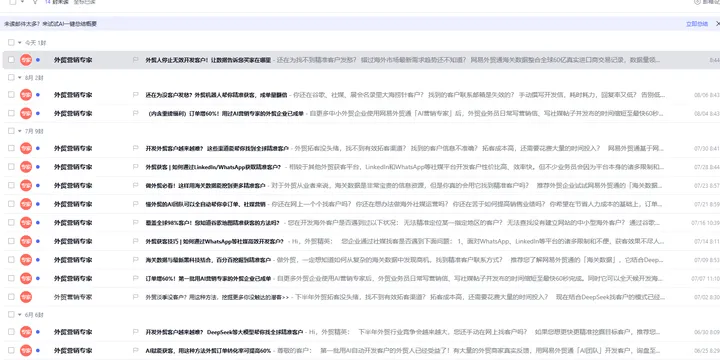Click the 立即总结 link in the AI banner
720x360 pixels.
(x=697, y=24)
